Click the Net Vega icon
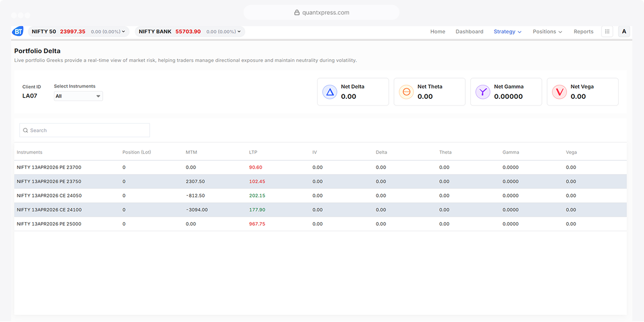The image size is (644, 322). (560, 92)
